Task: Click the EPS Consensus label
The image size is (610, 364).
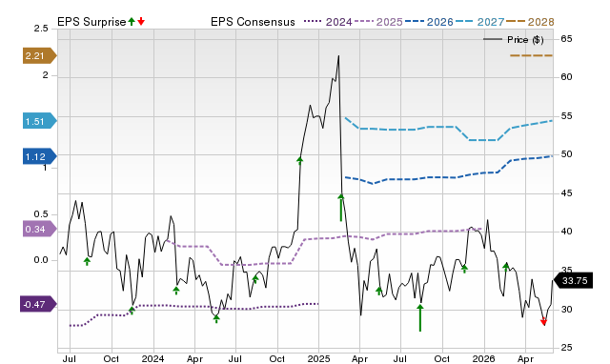Action: pos(253,22)
